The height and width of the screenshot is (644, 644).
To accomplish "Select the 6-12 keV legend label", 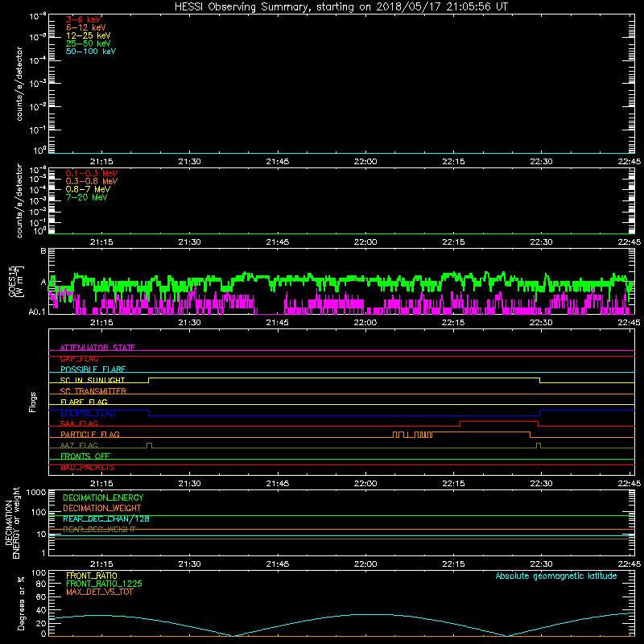I will [86, 27].
